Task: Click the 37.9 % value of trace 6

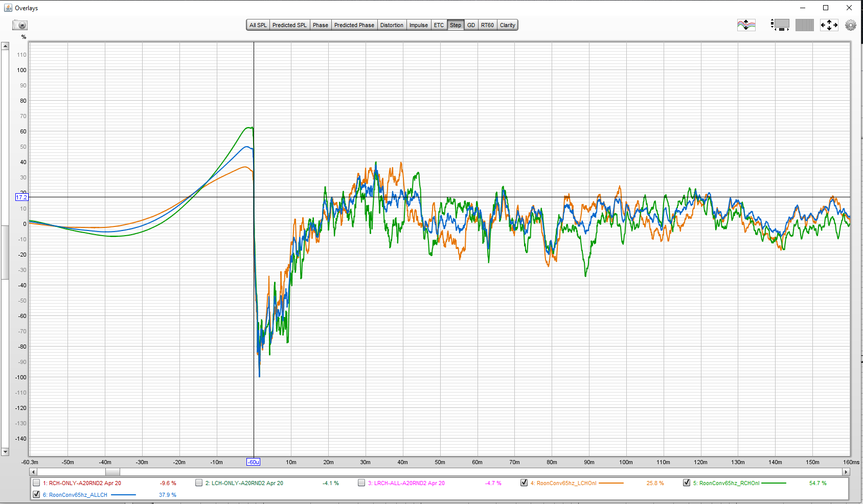Action: (167, 495)
